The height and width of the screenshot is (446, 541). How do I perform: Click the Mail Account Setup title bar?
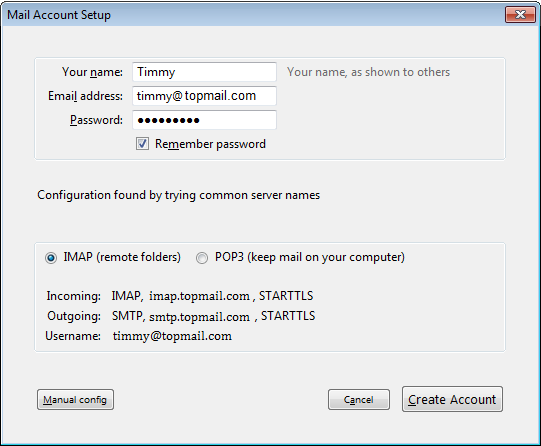(252, 14)
